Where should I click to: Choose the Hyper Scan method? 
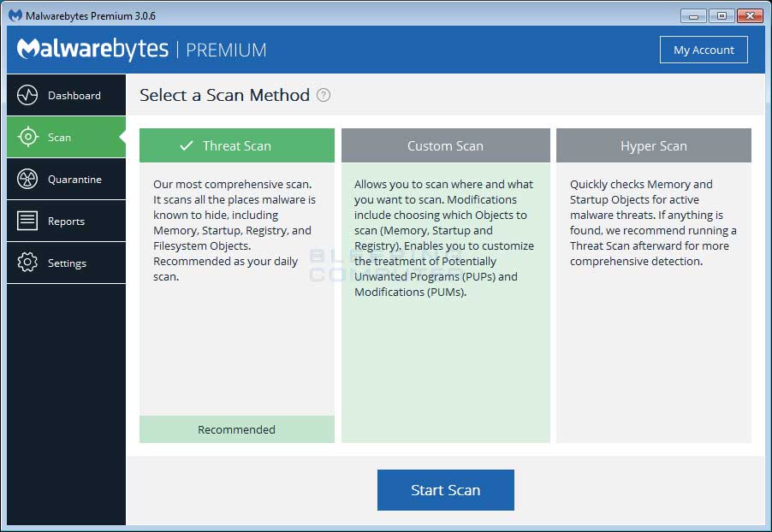653,145
